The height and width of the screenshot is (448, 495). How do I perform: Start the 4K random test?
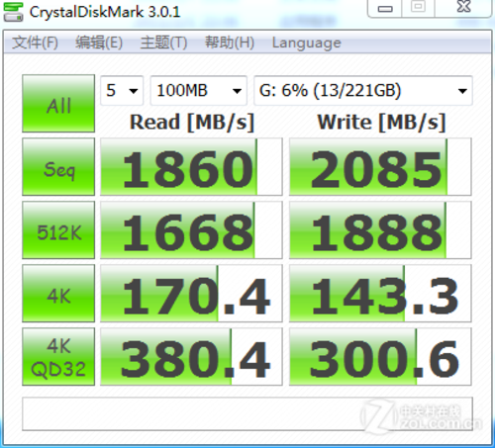pos(58,294)
